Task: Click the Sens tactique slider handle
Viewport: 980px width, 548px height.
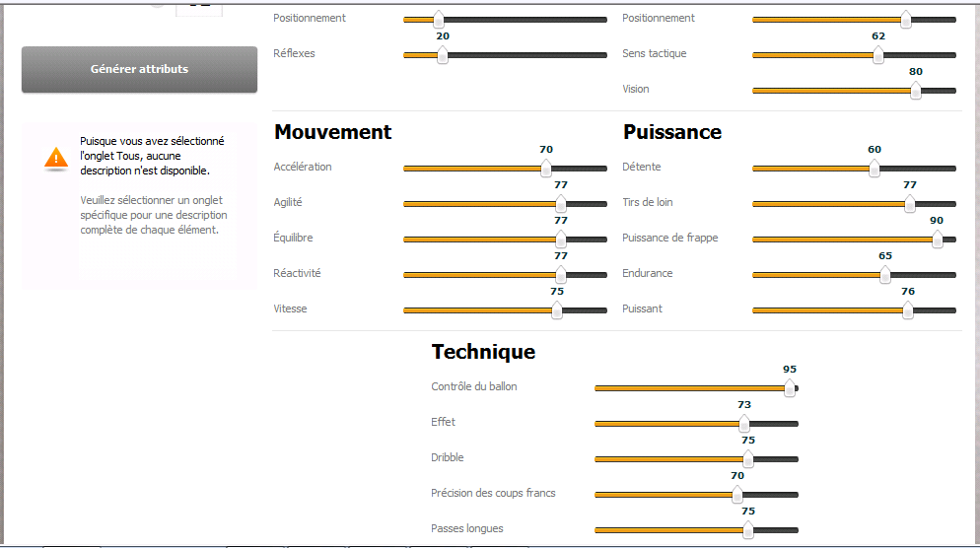Action: pos(878,55)
